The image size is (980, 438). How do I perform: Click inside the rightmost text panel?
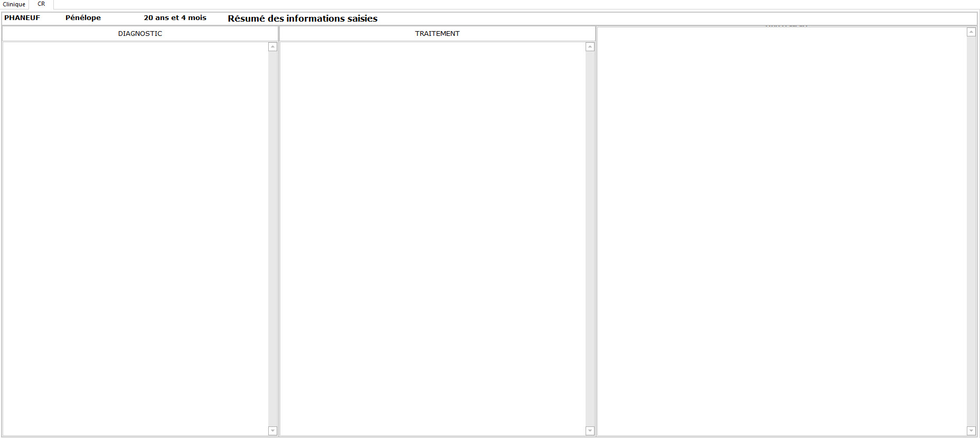[782, 231]
